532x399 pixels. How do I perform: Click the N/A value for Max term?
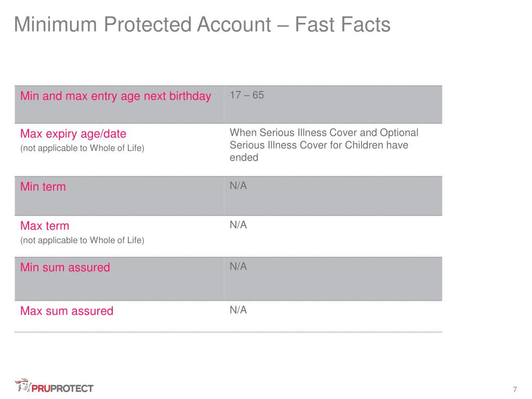(238, 225)
